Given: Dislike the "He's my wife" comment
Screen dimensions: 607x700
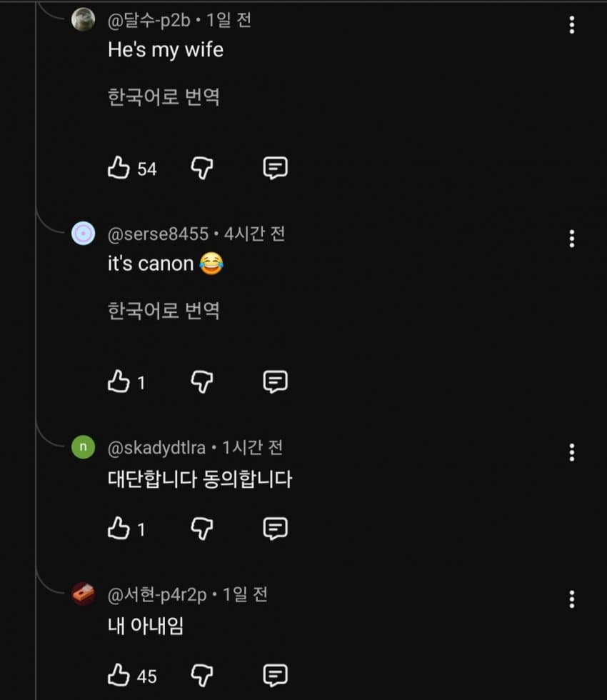Looking at the screenshot, I should [202, 169].
